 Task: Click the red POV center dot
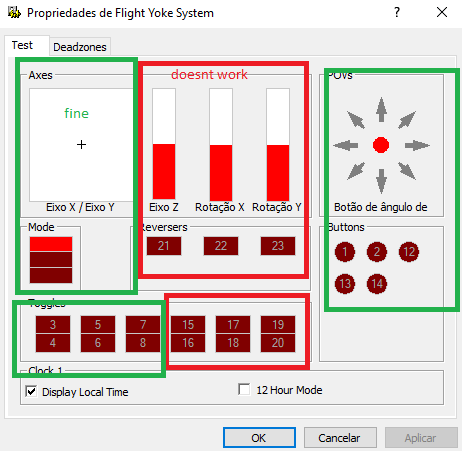tap(381, 145)
